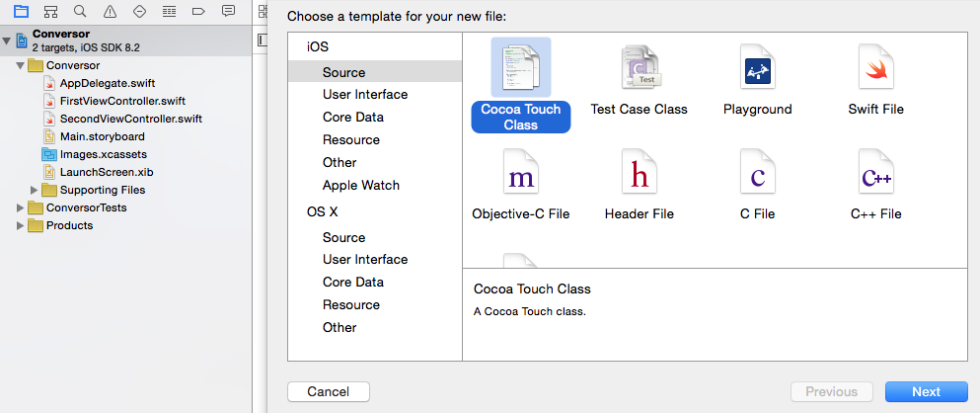The height and width of the screenshot is (413, 980).
Task: Click the editor grid icon behind dialog
Action: coord(263,10)
